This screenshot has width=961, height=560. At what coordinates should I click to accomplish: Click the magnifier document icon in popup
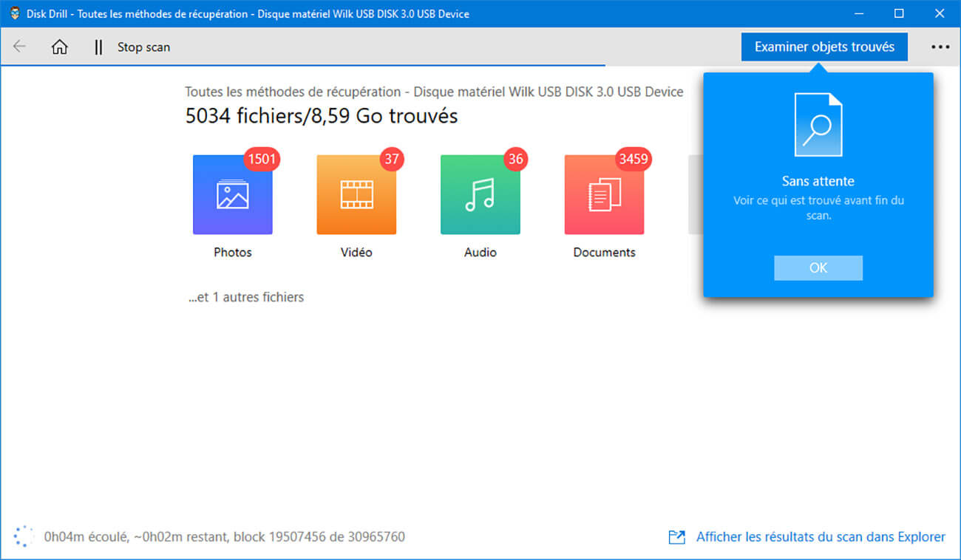(818, 125)
